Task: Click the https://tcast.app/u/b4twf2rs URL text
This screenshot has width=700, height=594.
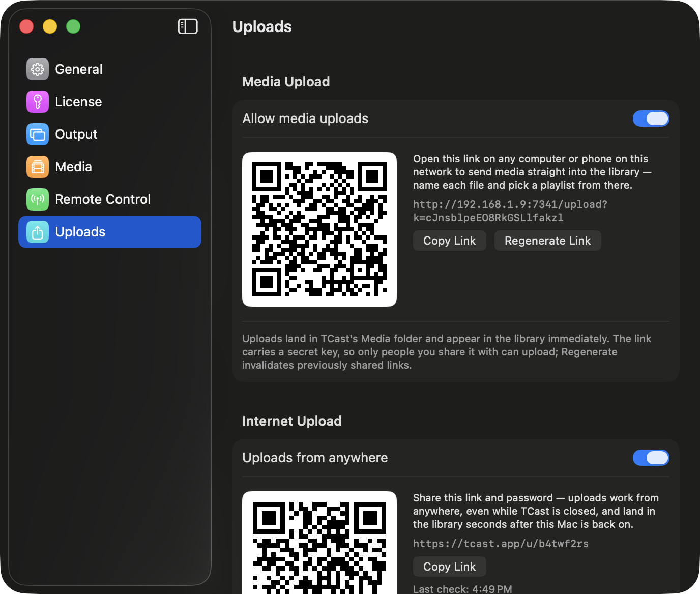Action: coord(501,544)
